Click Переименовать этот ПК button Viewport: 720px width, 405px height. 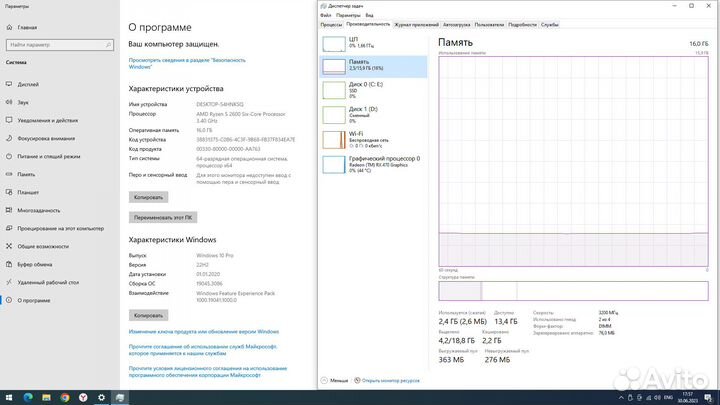click(x=163, y=218)
